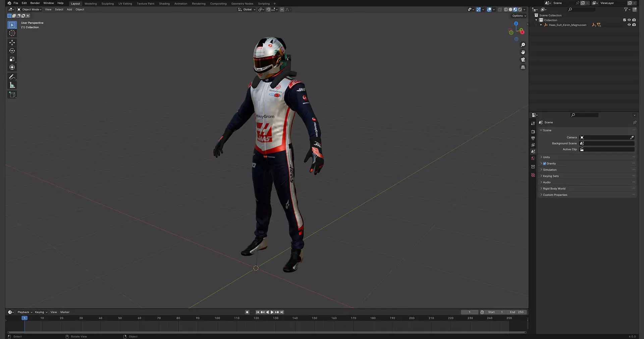
Task: Open the Playback popover in timeline
Action: [25, 312]
